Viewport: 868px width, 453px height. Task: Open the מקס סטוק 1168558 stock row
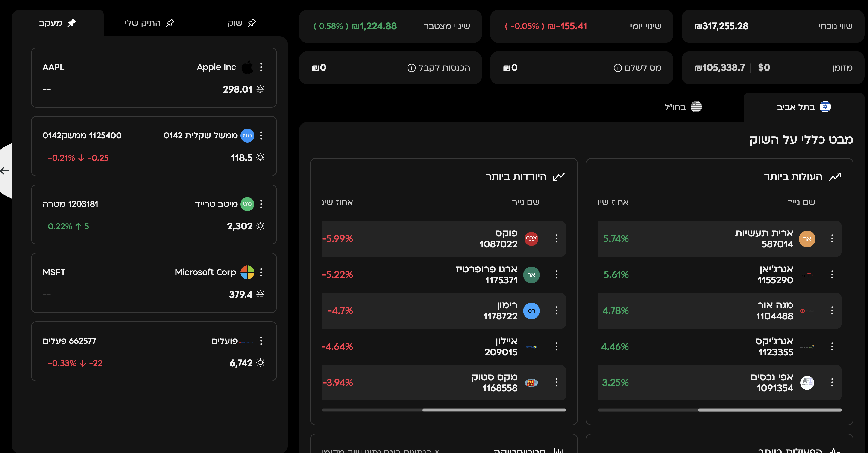[443, 382]
